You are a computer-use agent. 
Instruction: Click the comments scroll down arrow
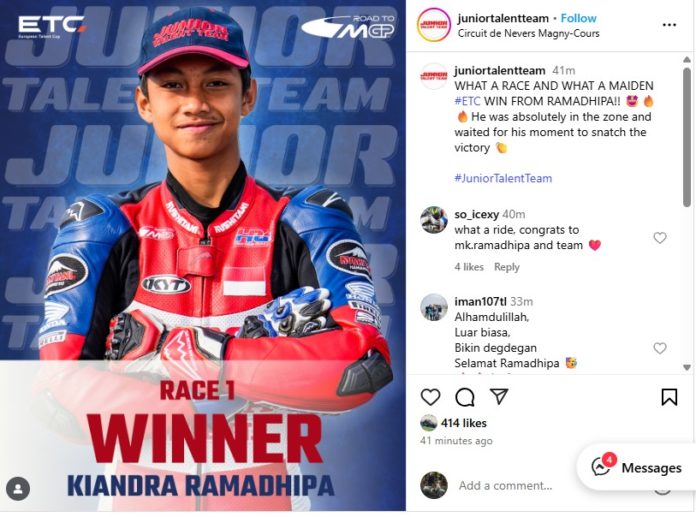coord(687,367)
